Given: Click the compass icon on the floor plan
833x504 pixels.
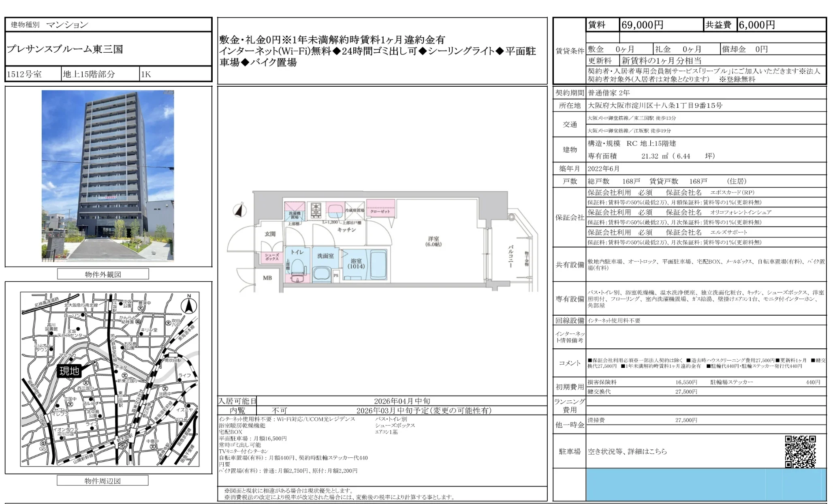Looking at the screenshot, I should click(x=241, y=211).
